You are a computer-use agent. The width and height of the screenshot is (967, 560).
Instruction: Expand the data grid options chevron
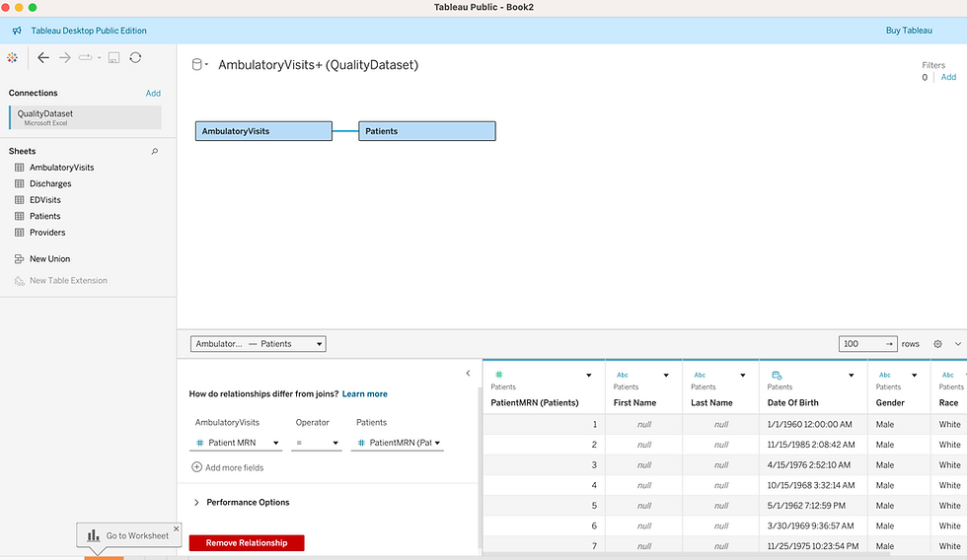pyautogui.click(x=958, y=344)
